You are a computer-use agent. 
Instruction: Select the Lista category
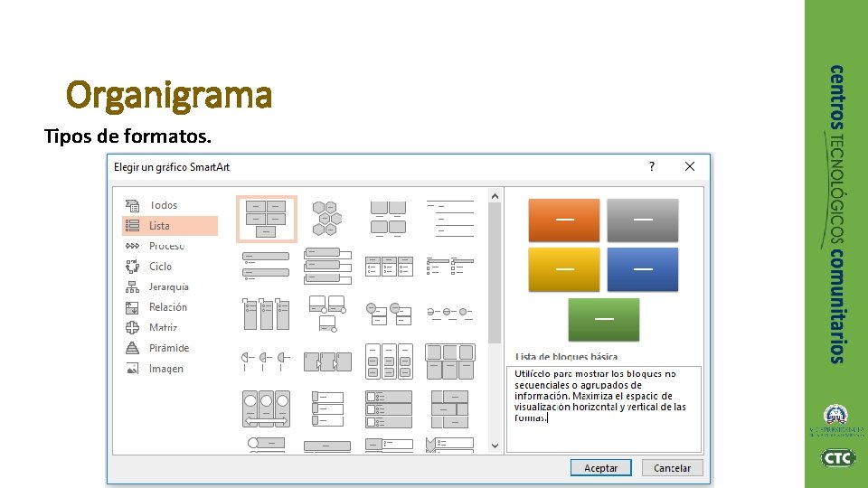coord(169,226)
